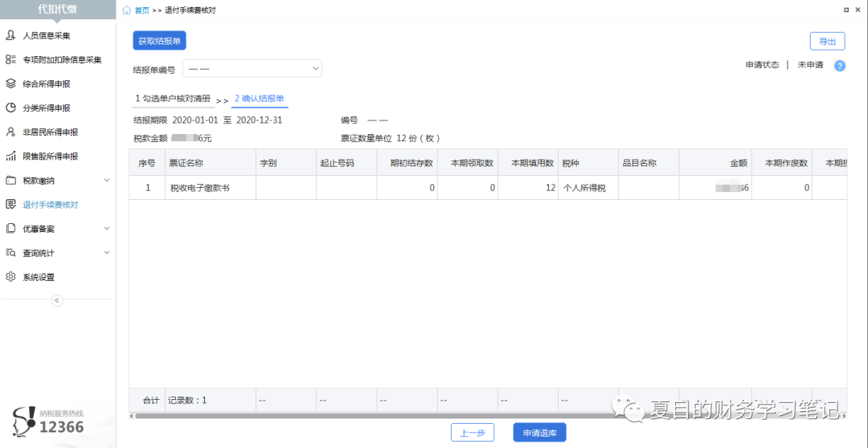Click the 获取结报单 button

[x=159, y=40]
